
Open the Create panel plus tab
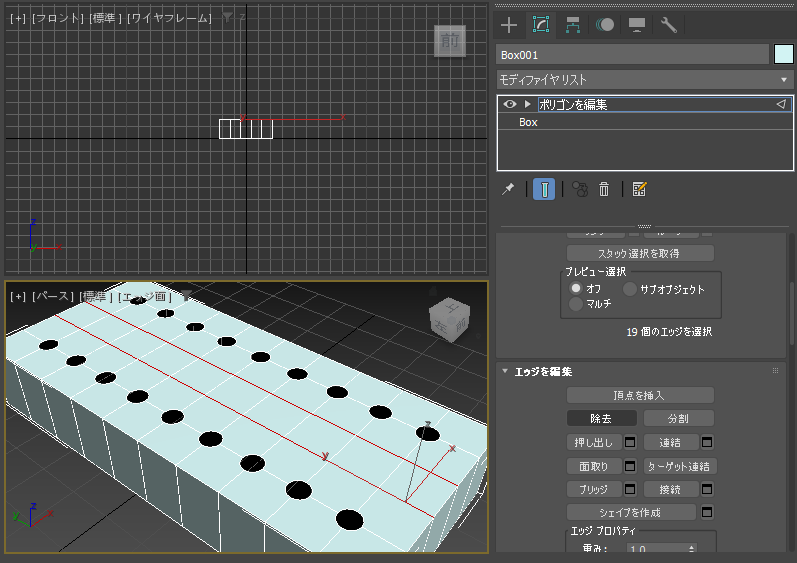click(509, 25)
